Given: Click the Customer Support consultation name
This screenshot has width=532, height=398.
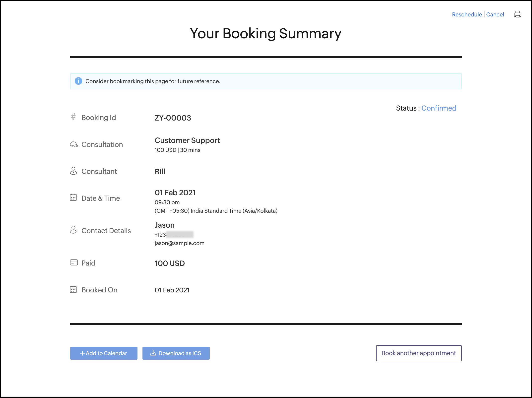Looking at the screenshot, I should tap(187, 140).
